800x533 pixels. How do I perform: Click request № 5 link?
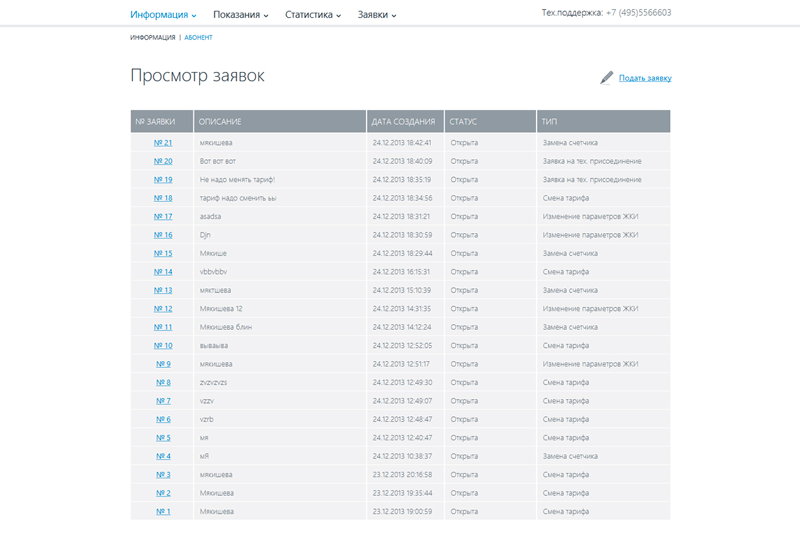[162, 438]
